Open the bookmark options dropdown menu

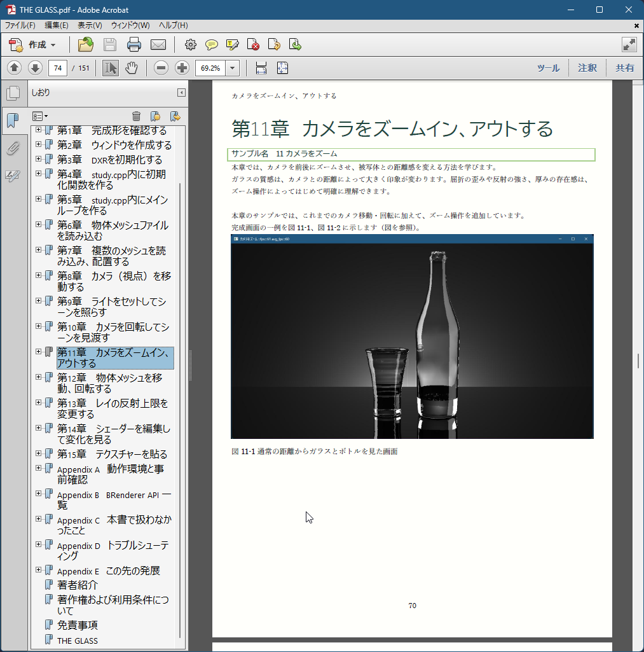(40, 116)
